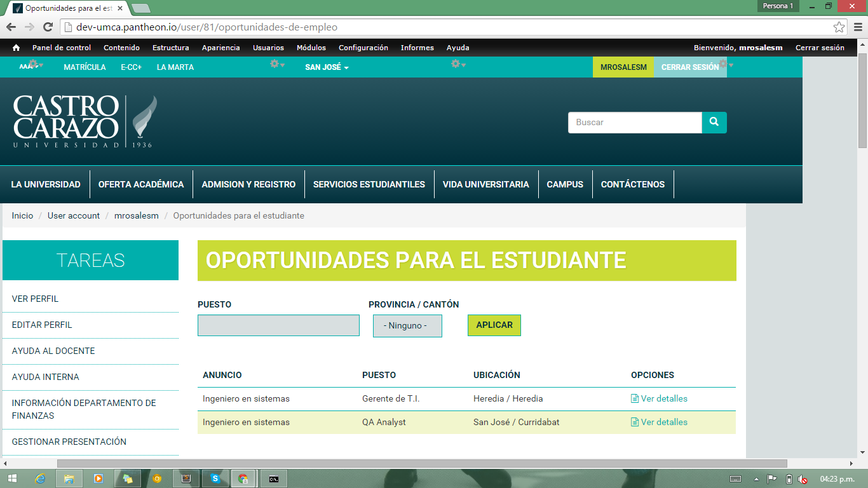Open the Provincia / Cantón dropdown
This screenshot has height=488, width=868.
[407, 326]
